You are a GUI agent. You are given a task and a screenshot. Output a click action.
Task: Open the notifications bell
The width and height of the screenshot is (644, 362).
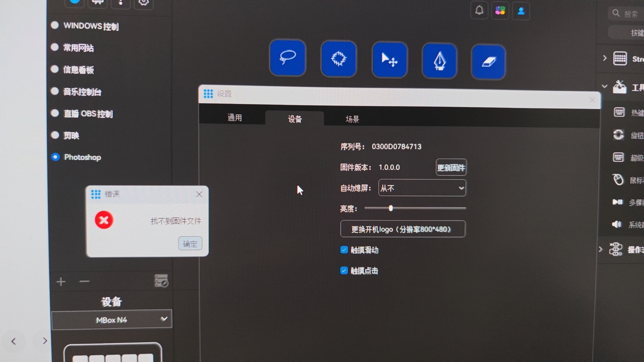point(479,10)
